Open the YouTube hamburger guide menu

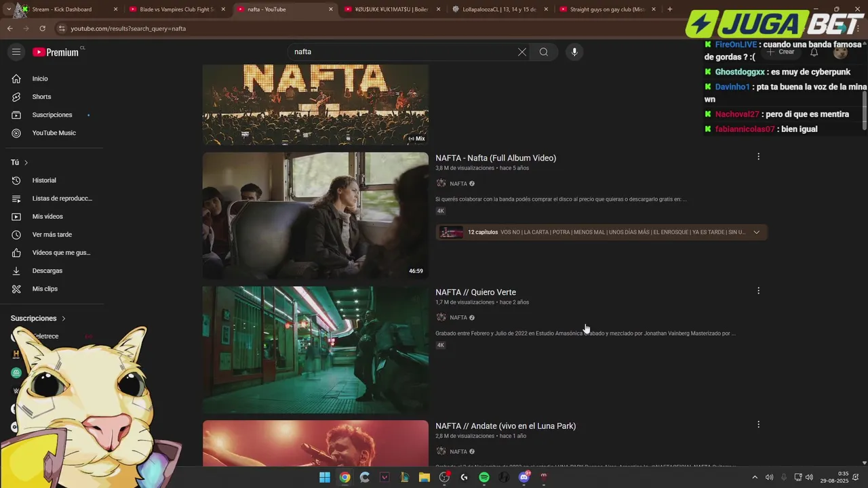point(16,52)
